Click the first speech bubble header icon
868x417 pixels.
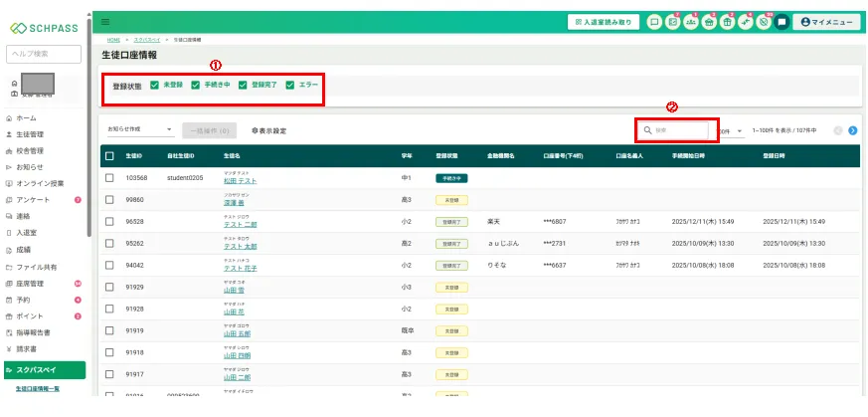point(654,21)
